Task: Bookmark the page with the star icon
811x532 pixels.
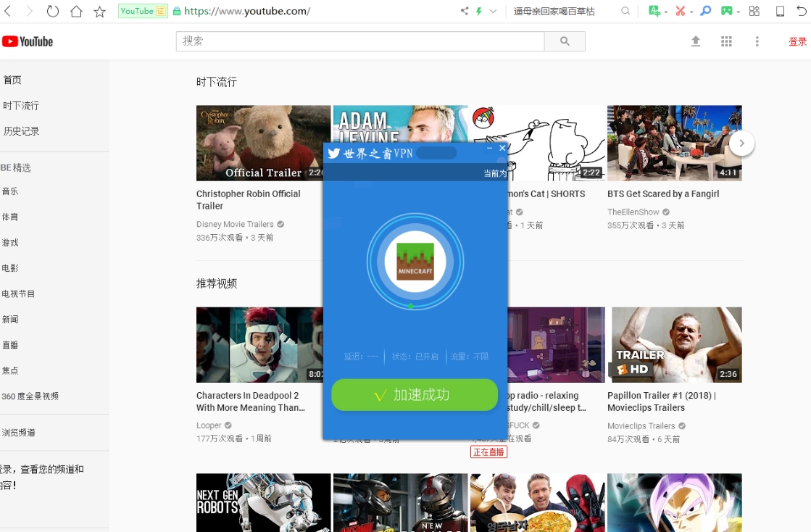Action: (x=99, y=11)
